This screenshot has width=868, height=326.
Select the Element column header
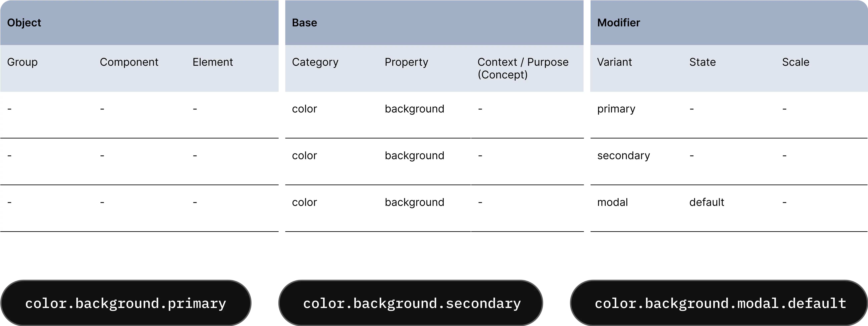click(x=213, y=62)
